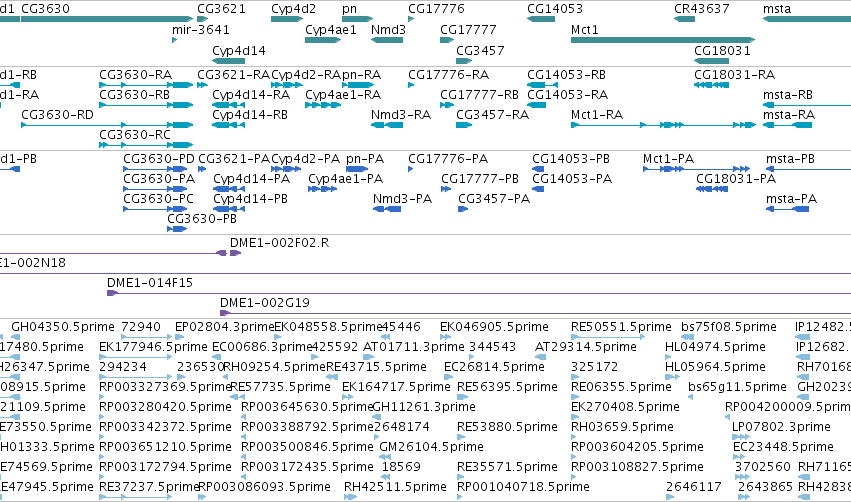Click the CG18031 gene label
This screenshot has height=502, width=851.
722,50
